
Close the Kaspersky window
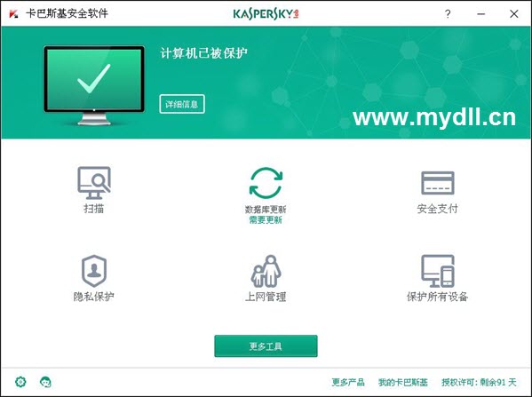514,14
